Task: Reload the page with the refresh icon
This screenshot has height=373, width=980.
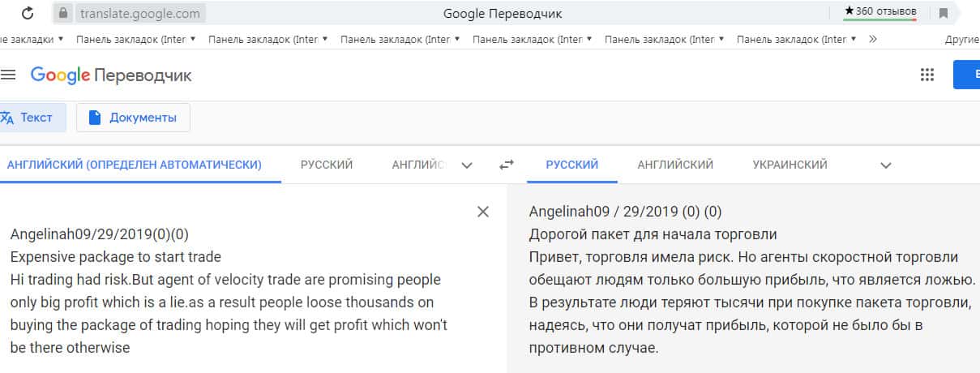Action: coord(28,13)
